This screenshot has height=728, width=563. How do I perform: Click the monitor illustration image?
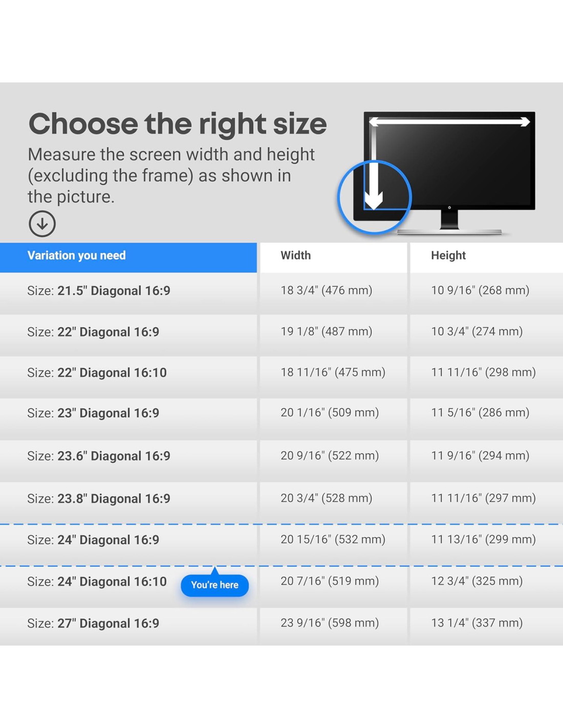click(437, 173)
